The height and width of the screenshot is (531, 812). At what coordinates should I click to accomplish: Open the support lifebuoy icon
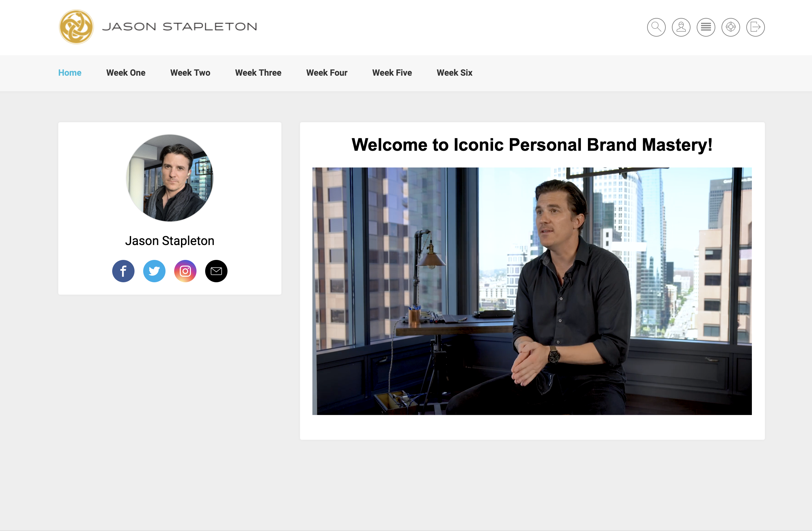coord(730,27)
